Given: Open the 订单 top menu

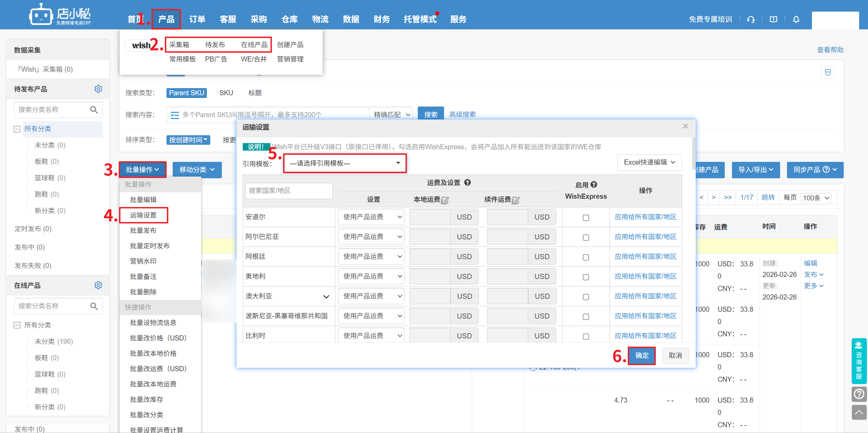Looking at the screenshot, I should (197, 19).
